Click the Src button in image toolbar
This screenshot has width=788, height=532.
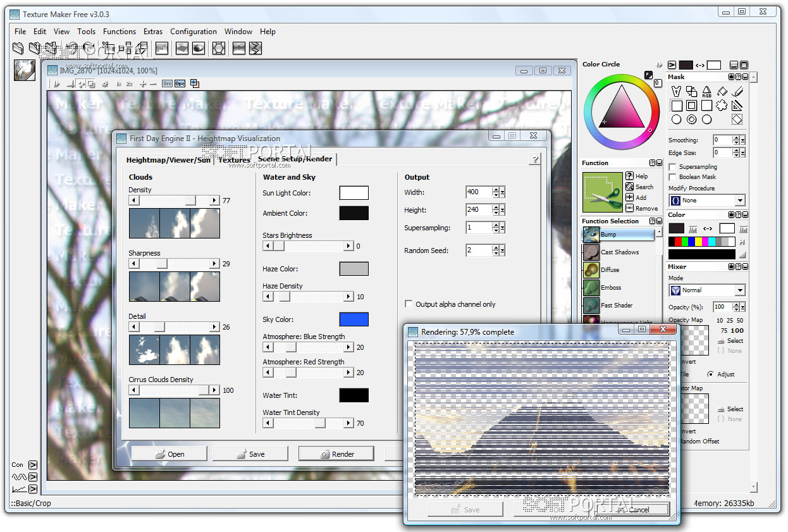click(x=167, y=84)
